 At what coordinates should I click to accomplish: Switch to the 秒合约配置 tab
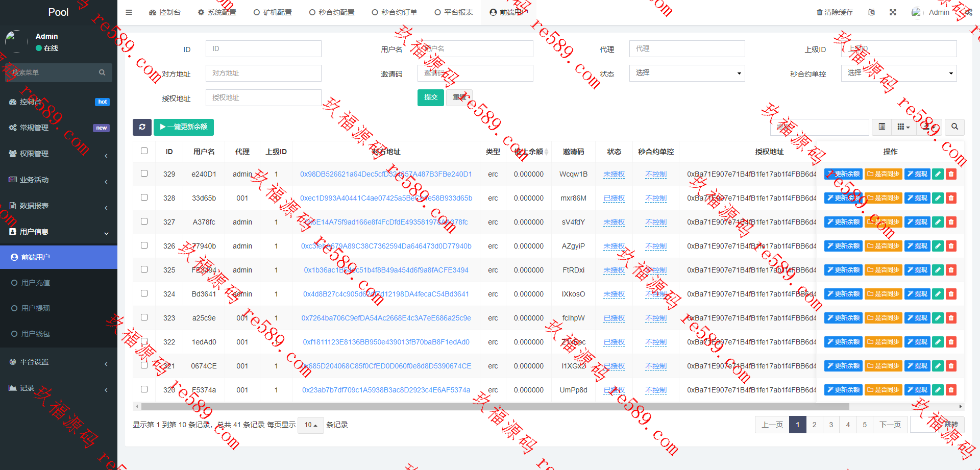(x=332, y=12)
